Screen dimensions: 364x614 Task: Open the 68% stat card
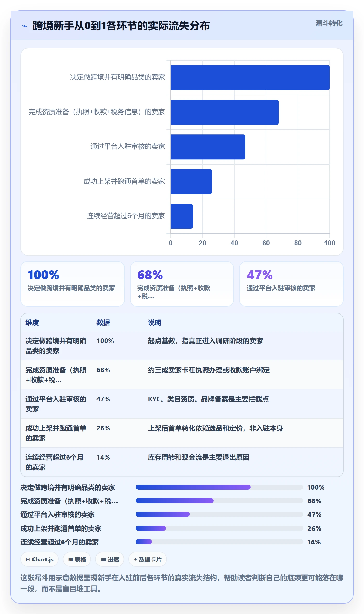(182, 284)
